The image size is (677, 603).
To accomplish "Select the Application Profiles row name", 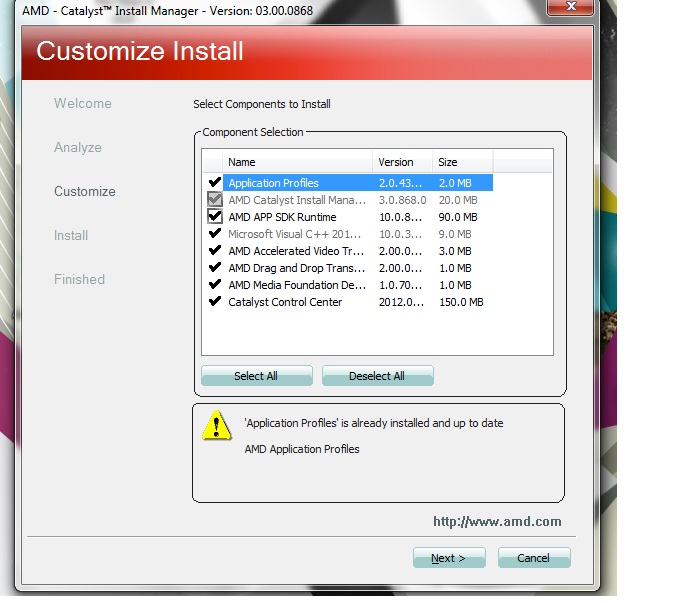I will click(x=273, y=183).
